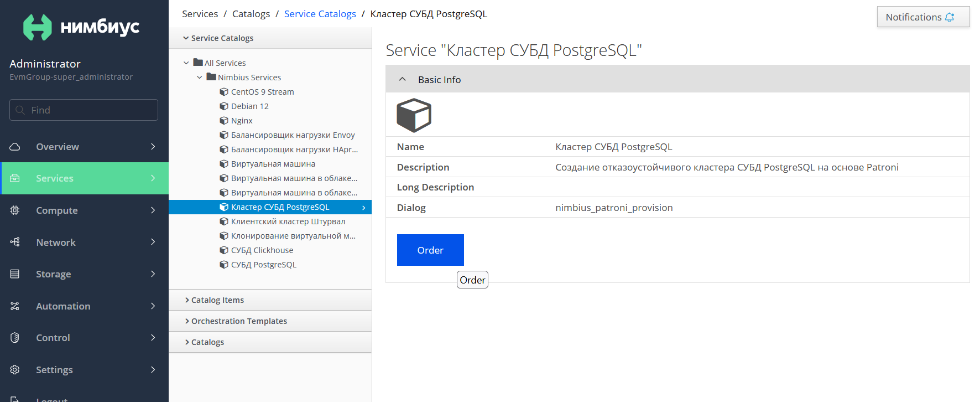Select Клиентский кластер Штурвал service
The width and height of the screenshot is (980, 402).
tap(288, 221)
